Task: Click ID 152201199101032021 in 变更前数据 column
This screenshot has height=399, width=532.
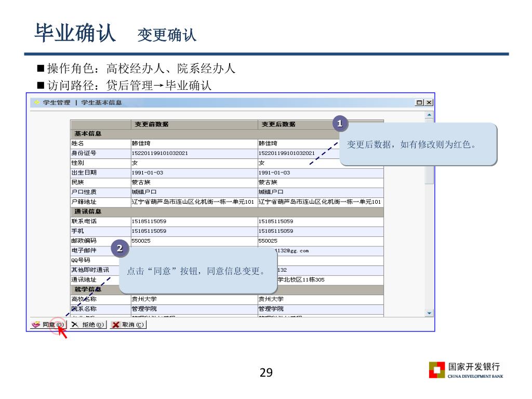Action: 160,153
